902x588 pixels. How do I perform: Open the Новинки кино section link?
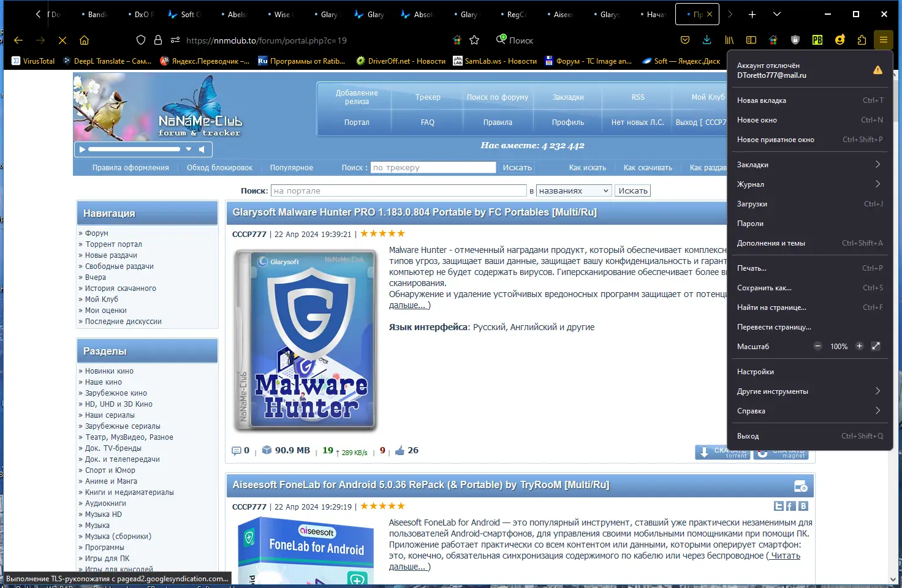[109, 371]
